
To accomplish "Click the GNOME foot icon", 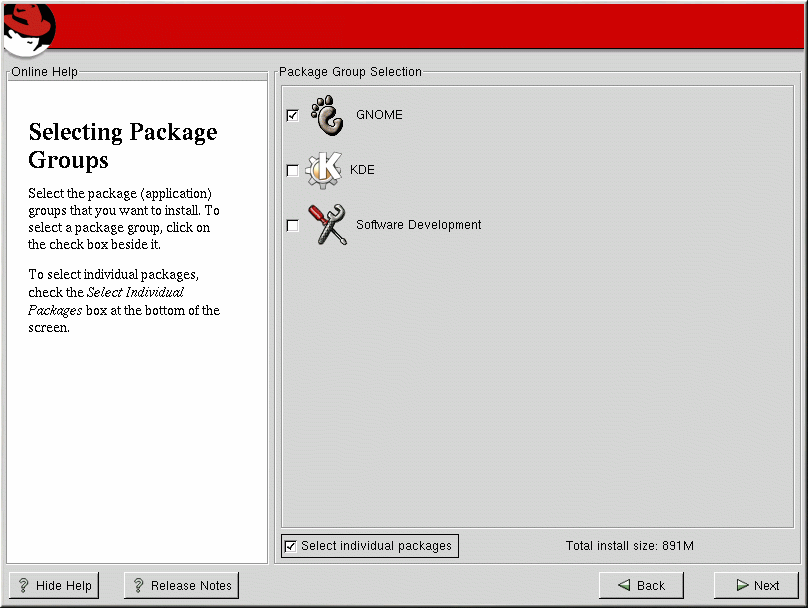I will click(x=328, y=115).
